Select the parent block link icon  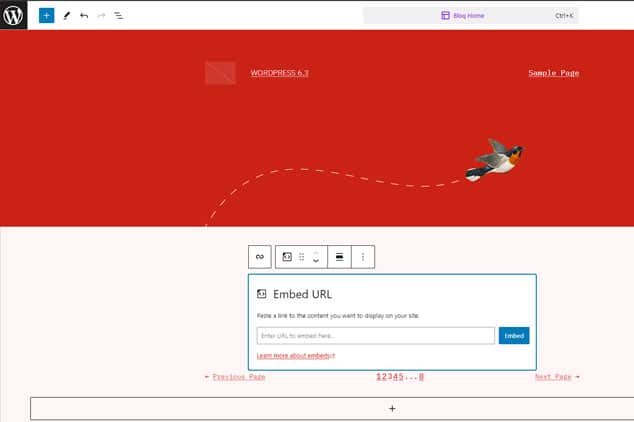click(260, 257)
